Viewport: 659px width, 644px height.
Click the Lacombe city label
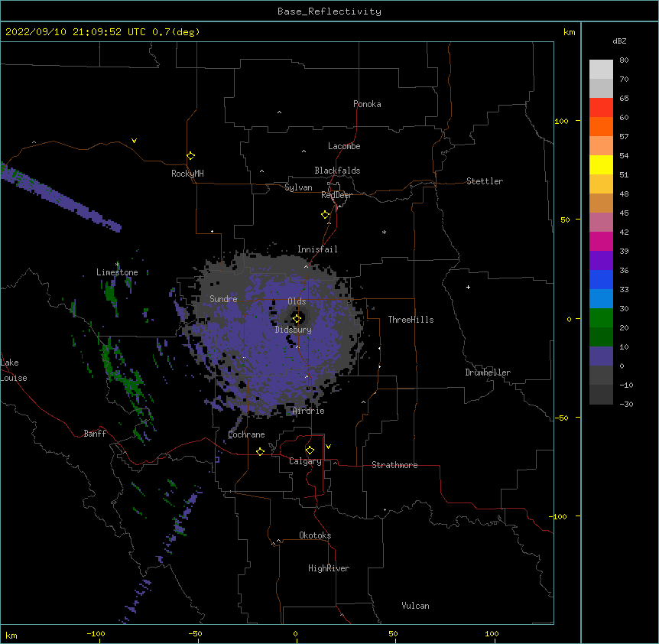[x=344, y=146]
